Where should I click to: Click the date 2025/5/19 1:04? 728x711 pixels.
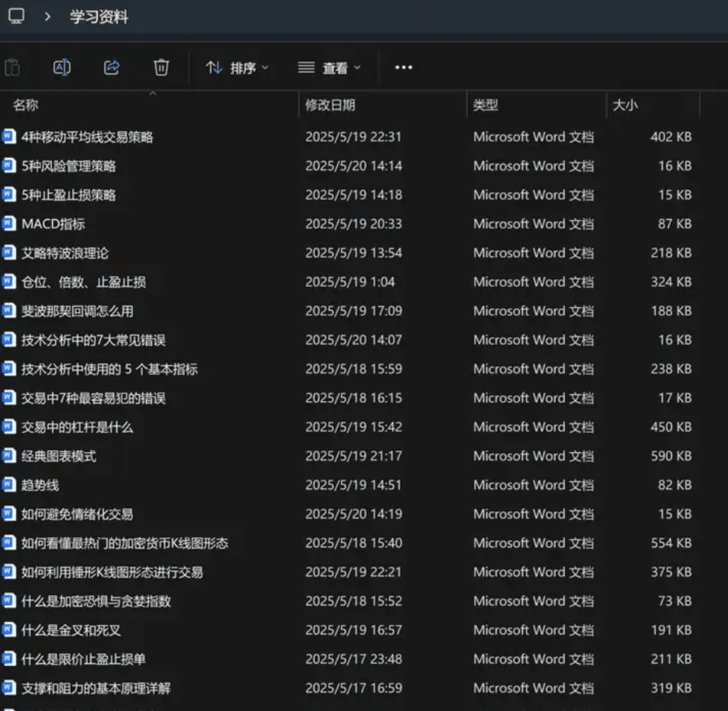click(x=350, y=282)
